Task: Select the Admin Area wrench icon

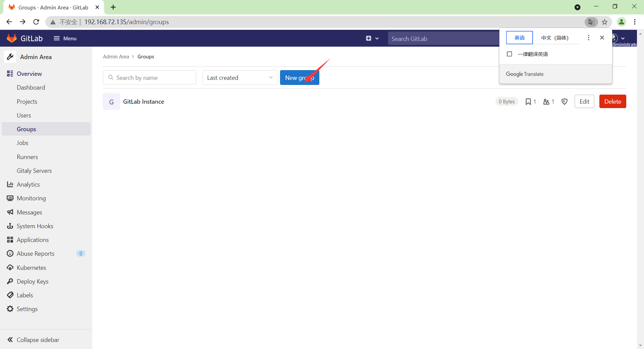Action: pyautogui.click(x=10, y=57)
